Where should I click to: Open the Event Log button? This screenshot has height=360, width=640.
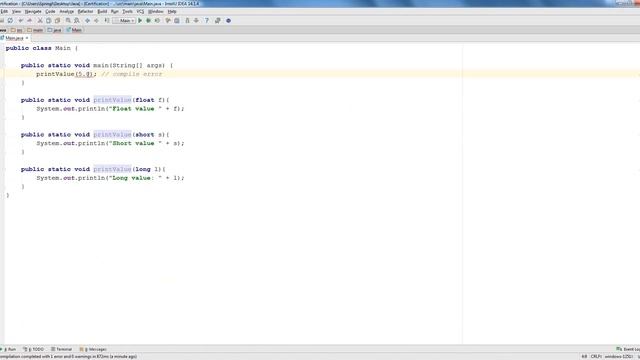pyautogui.click(x=628, y=349)
